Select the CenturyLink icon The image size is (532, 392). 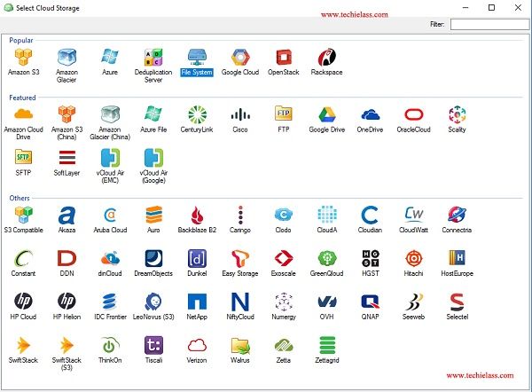(x=197, y=114)
